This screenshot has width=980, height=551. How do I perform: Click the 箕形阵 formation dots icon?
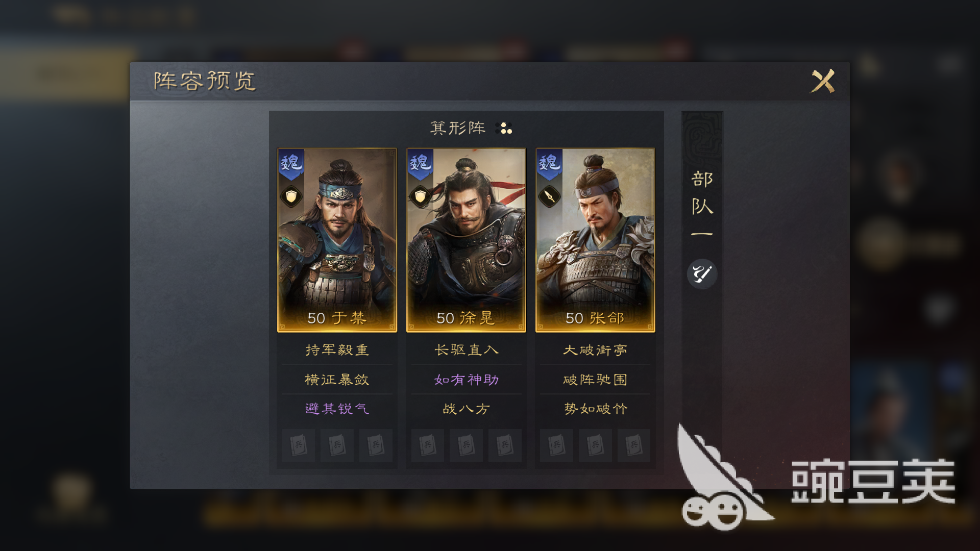pos(504,128)
